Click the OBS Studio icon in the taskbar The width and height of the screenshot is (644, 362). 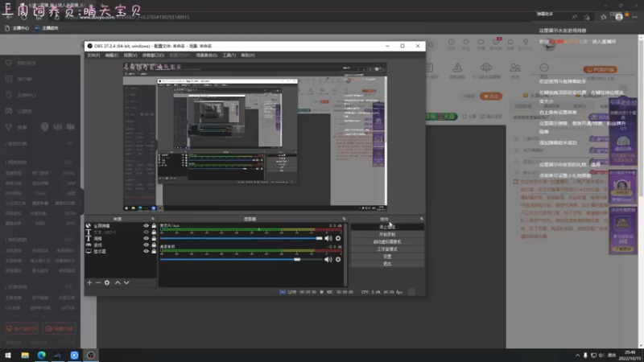click(91, 355)
